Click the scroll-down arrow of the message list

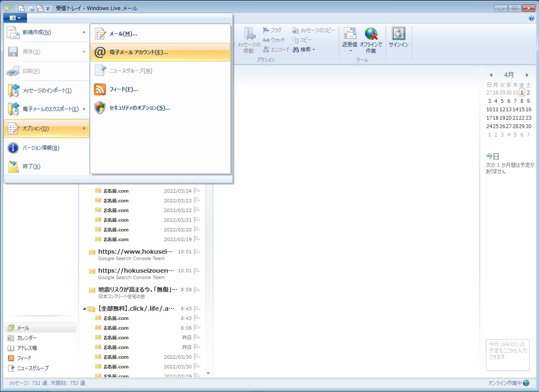(x=208, y=373)
